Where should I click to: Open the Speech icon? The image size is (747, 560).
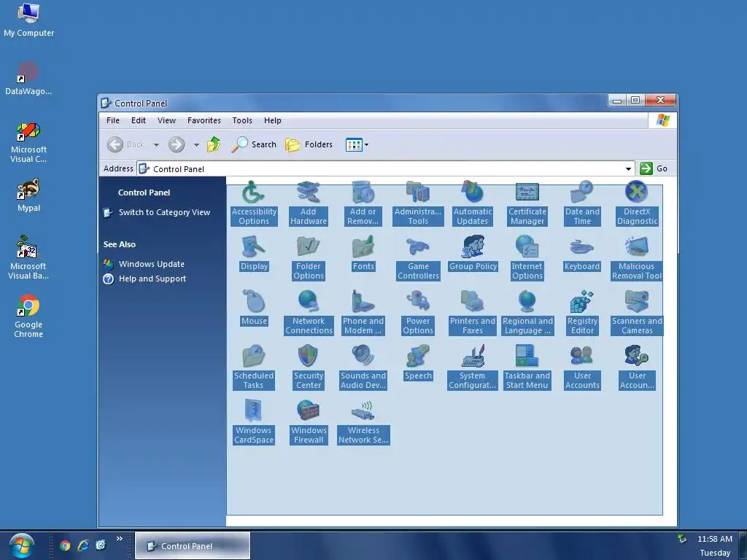click(418, 363)
